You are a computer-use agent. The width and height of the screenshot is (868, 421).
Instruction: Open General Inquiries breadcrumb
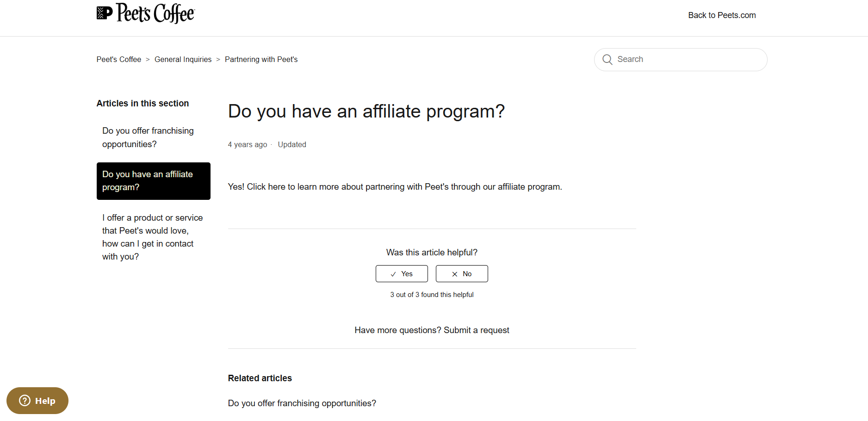(x=183, y=59)
